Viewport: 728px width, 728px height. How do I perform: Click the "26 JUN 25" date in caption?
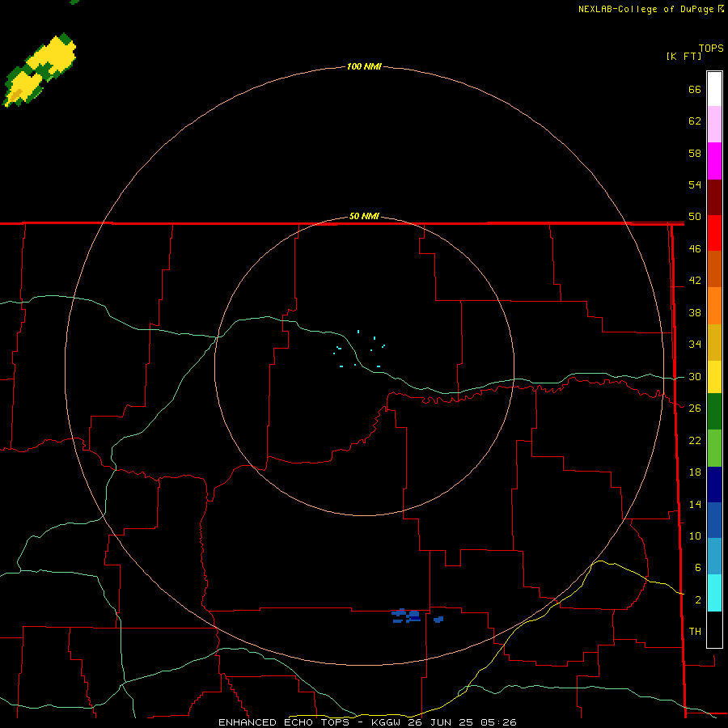[442, 722]
